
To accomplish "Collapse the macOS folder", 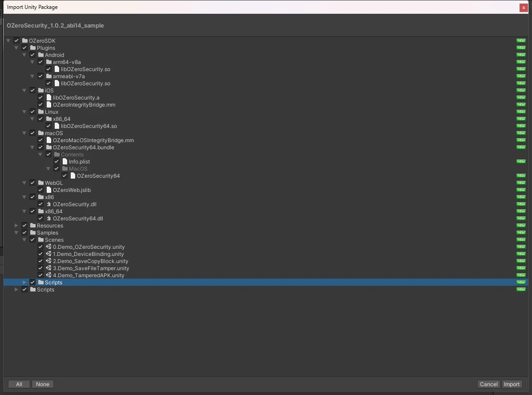I will pos(24,133).
